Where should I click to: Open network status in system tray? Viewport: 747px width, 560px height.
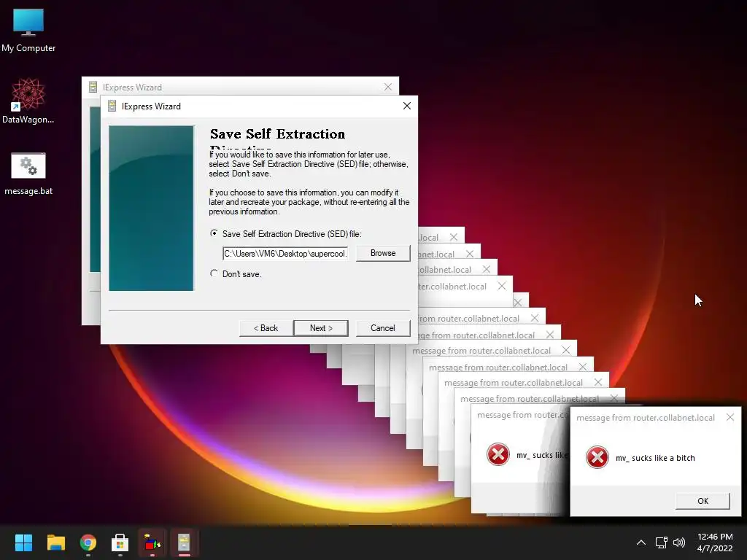click(x=661, y=542)
